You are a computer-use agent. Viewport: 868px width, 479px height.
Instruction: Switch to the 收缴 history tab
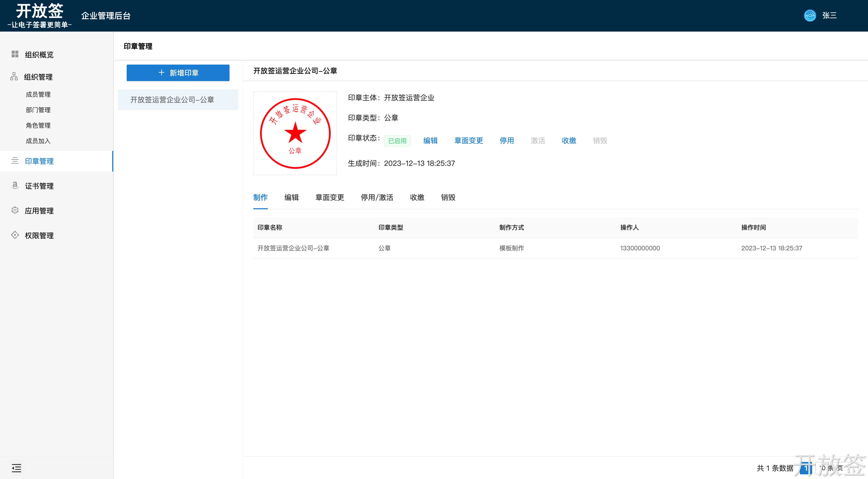417,197
